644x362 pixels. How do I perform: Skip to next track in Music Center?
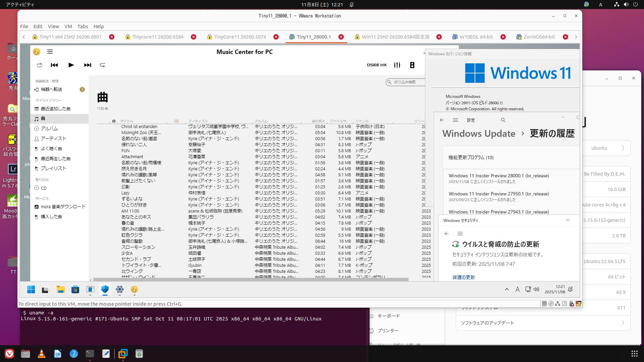(88, 65)
